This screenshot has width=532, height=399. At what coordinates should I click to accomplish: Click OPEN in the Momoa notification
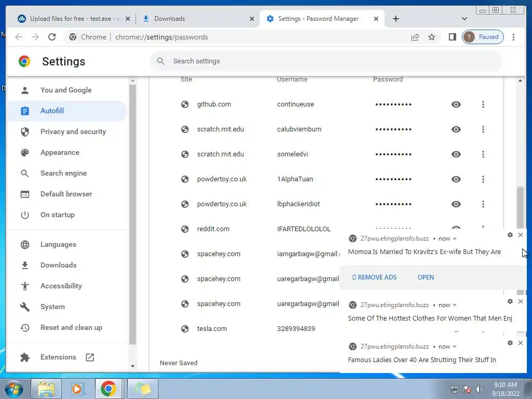click(x=425, y=277)
